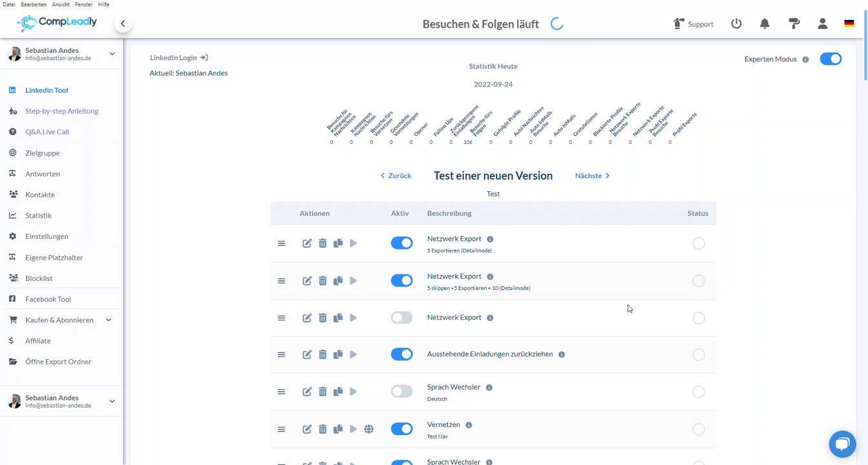
Task: Delete the Ausstehende Einladungen zurückziehen row
Action: click(323, 355)
